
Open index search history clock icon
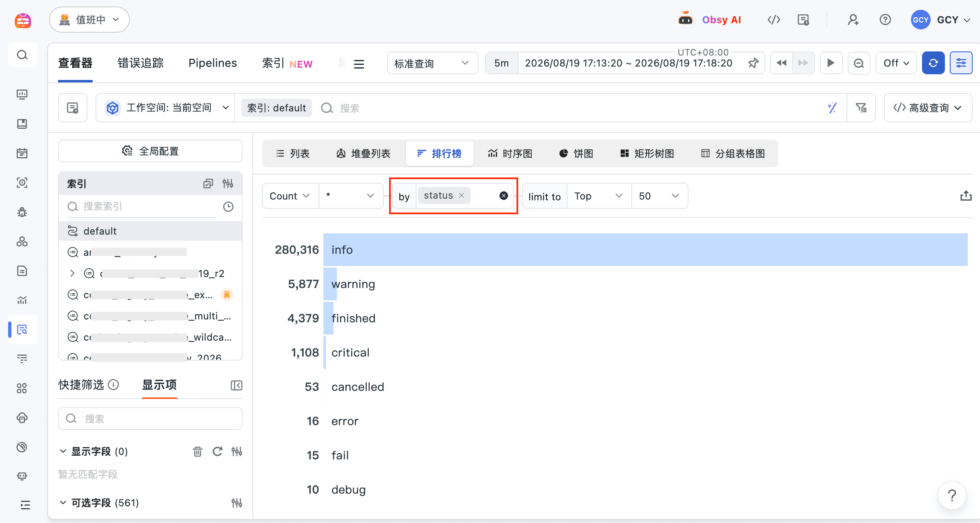(228, 207)
